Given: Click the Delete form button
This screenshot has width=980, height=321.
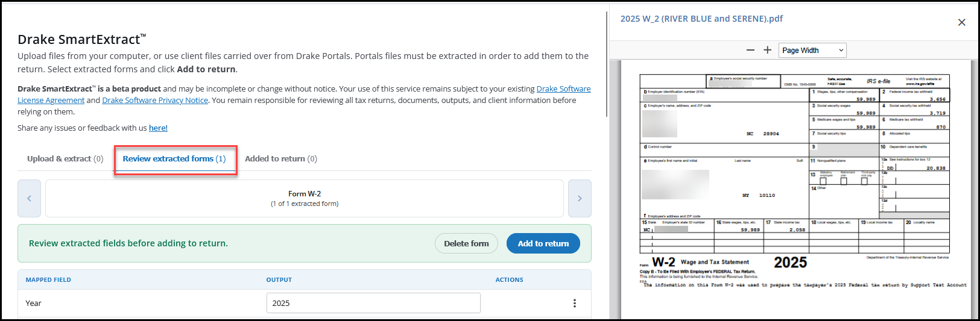Looking at the screenshot, I should point(466,243).
